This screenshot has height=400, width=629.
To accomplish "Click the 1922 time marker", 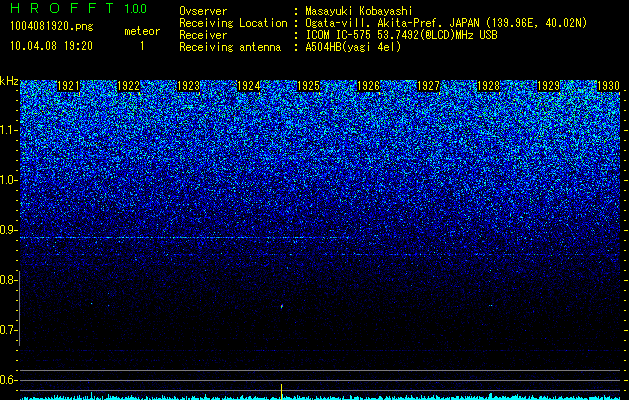I will (128, 86).
